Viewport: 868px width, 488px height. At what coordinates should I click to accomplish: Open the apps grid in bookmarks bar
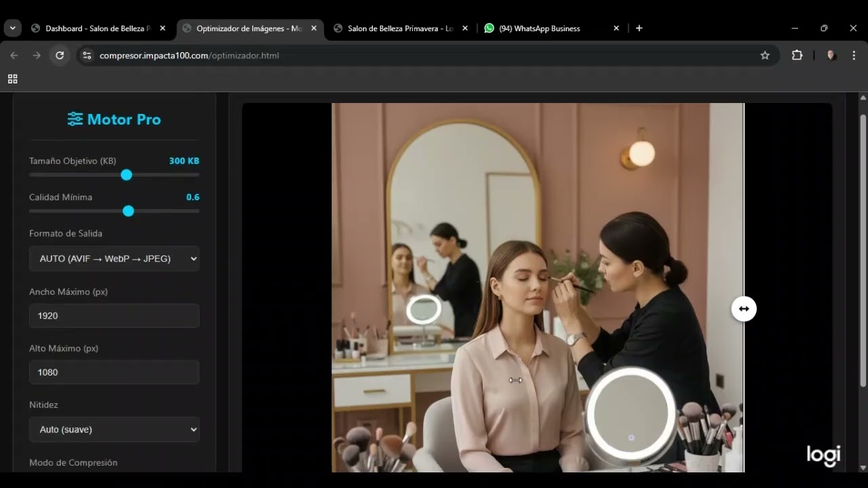[x=12, y=79]
